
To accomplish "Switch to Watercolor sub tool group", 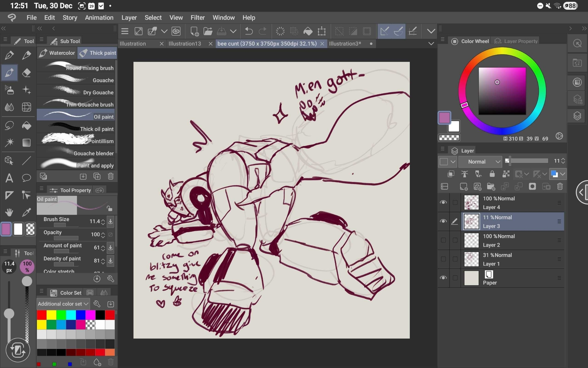I will pyautogui.click(x=57, y=53).
